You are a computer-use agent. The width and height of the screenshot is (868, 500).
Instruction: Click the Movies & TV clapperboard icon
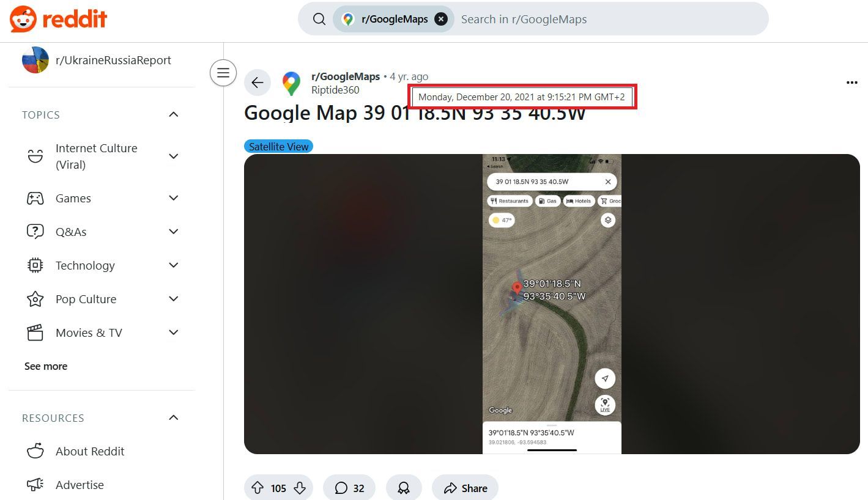[35, 333]
